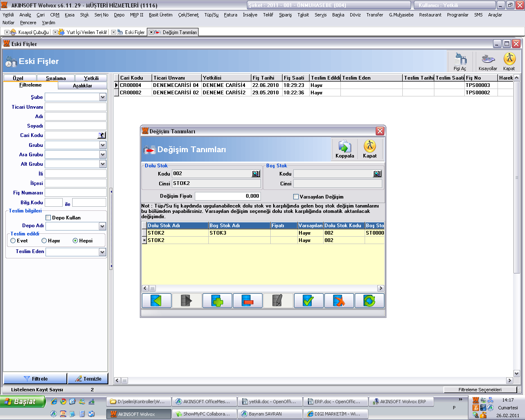This screenshot has width=525, height=420.
Task: Click the Kapat icon in the Eski Fişler toolbar
Action: click(x=509, y=62)
